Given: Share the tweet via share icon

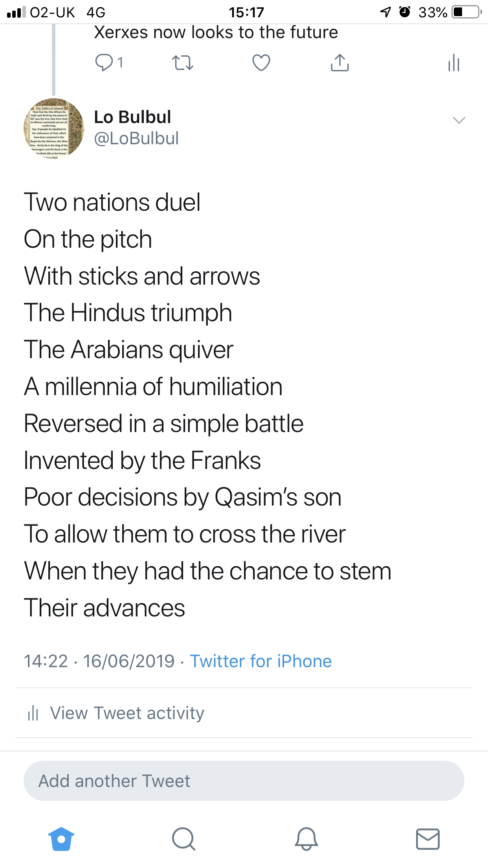Looking at the screenshot, I should coord(340,63).
